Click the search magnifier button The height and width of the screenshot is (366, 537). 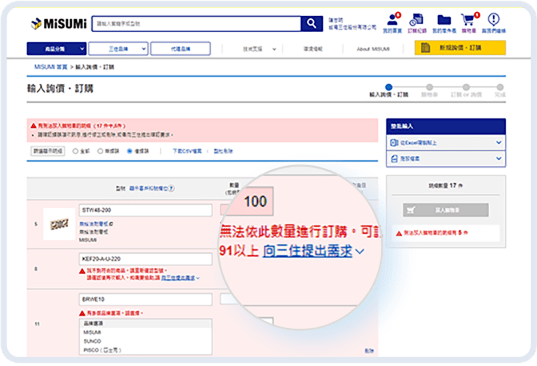point(312,24)
